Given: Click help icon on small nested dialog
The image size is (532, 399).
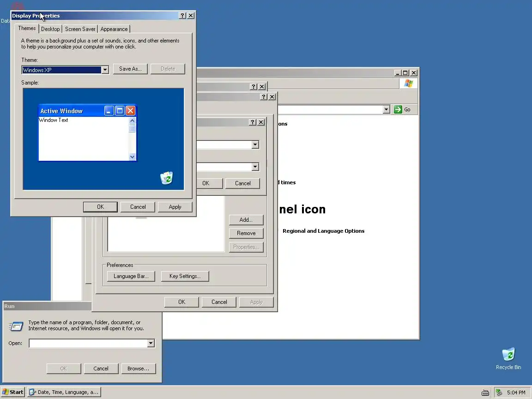Looking at the screenshot, I should [x=253, y=122].
